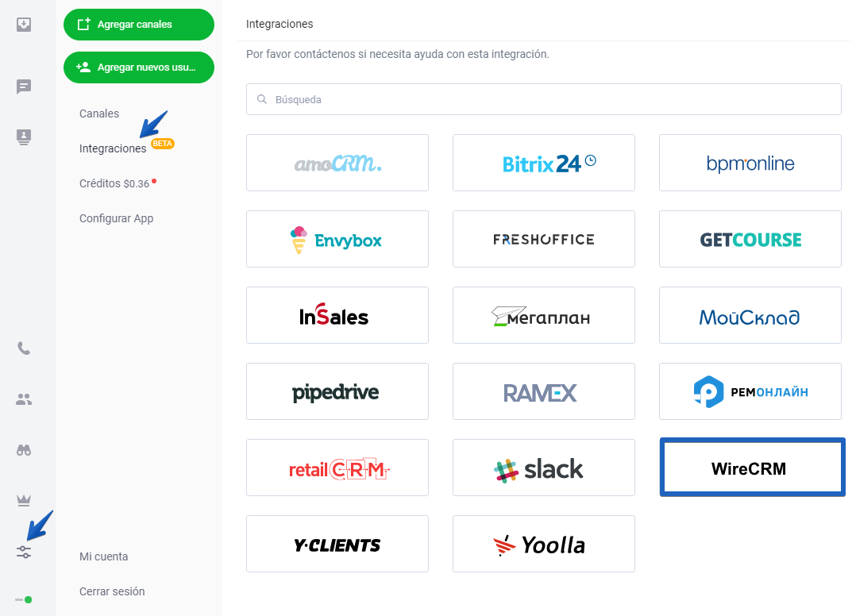Select the WireCRM integration card
This screenshot has height=616, width=856.
pos(752,468)
